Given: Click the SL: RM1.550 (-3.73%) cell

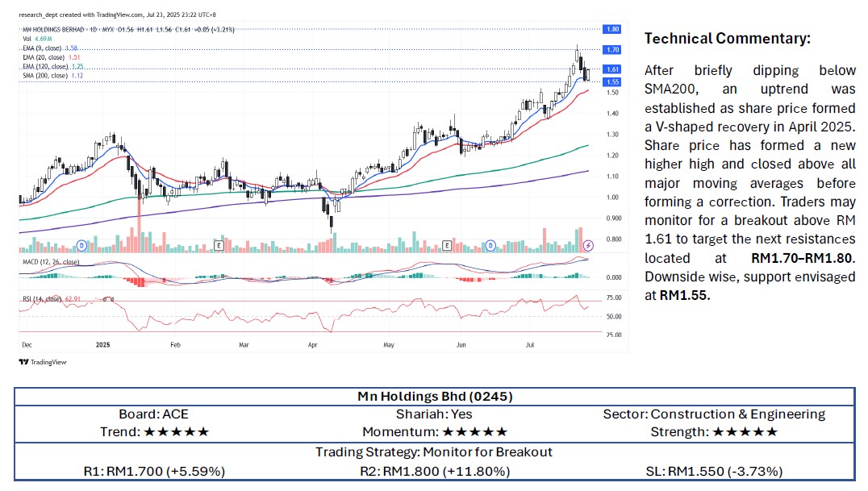Looking at the screenshot, I should (714, 471).
